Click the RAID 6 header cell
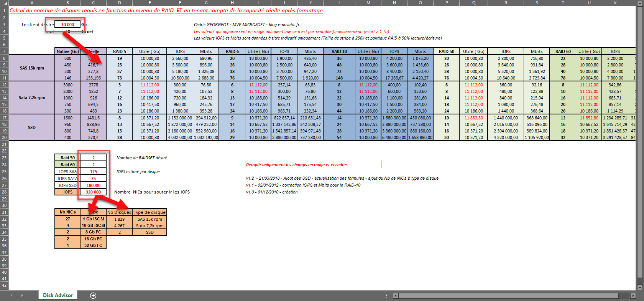The height and width of the screenshot is (301, 644). click(x=232, y=51)
